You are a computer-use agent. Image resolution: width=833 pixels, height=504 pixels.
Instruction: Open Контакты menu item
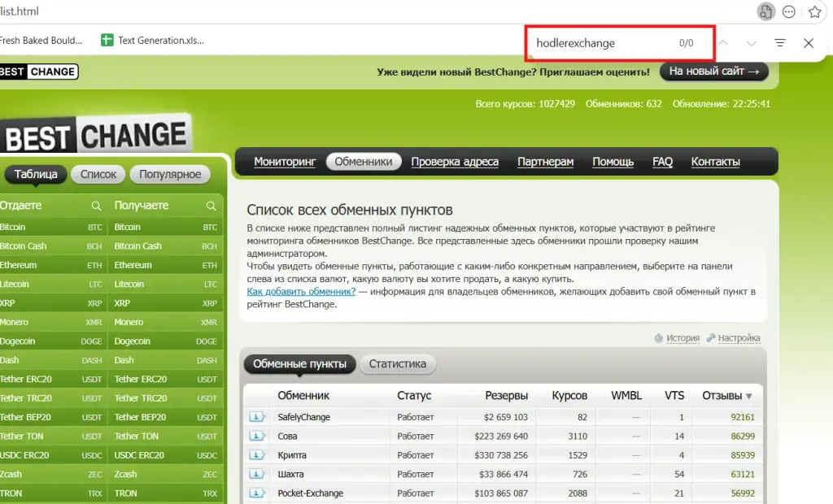pyautogui.click(x=715, y=162)
